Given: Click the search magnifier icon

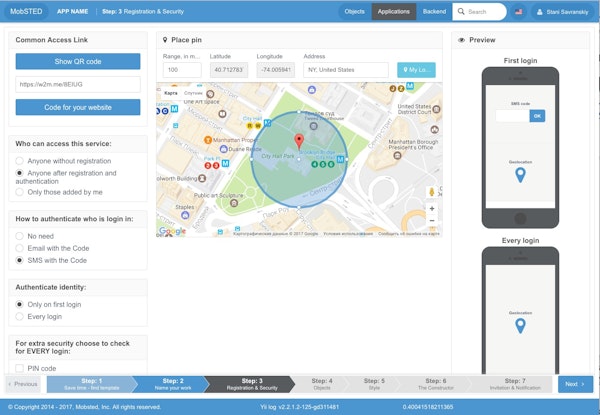Looking at the screenshot, I should coord(461,11).
